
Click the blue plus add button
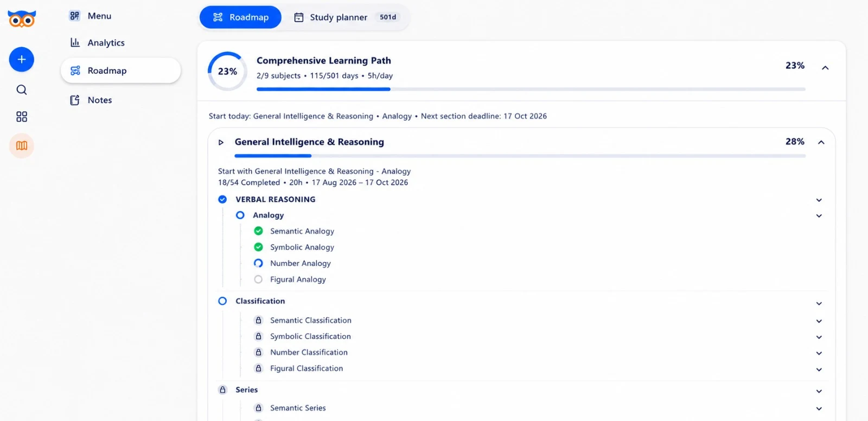pos(22,59)
